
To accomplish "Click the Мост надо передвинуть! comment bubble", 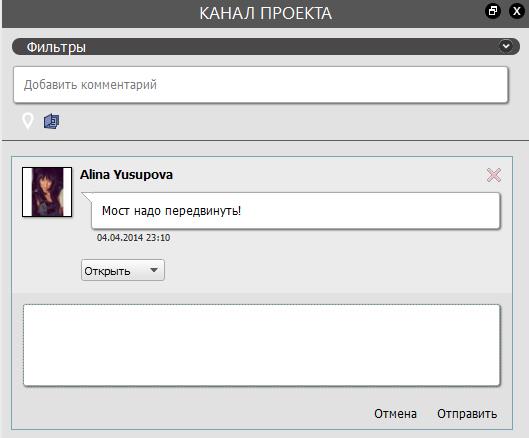I will coord(296,211).
